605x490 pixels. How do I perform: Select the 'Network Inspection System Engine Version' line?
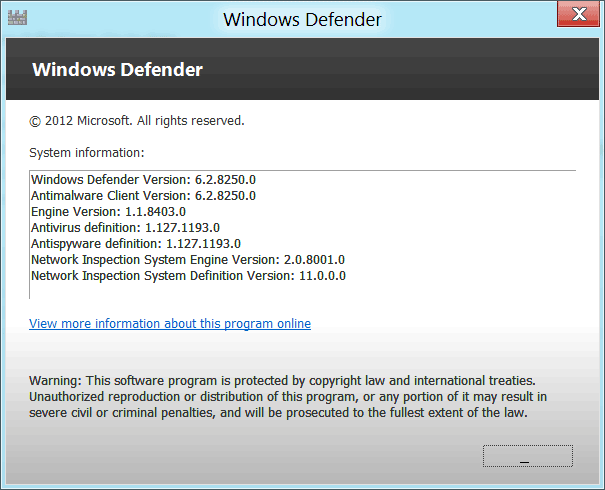coord(188,260)
